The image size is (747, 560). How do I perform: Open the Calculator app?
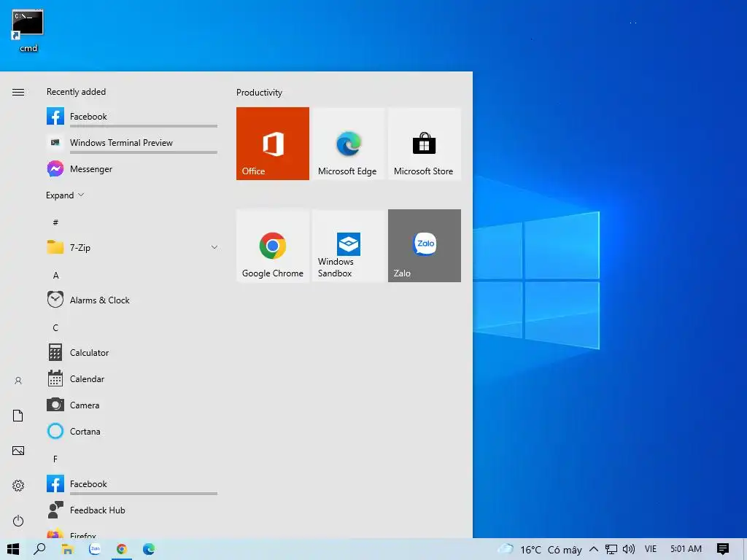pyautogui.click(x=132, y=352)
